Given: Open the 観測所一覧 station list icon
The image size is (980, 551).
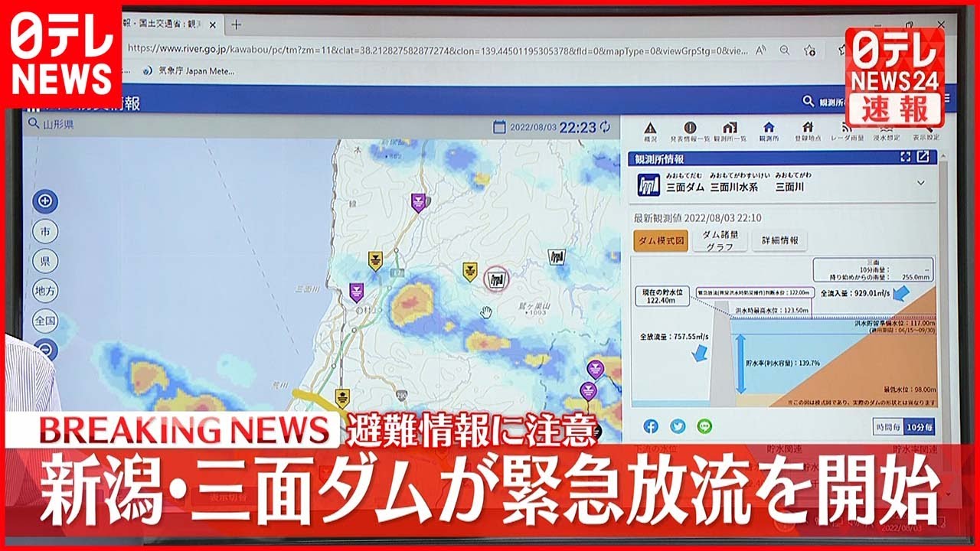Looking at the screenshot, I should (x=730, y=130).
